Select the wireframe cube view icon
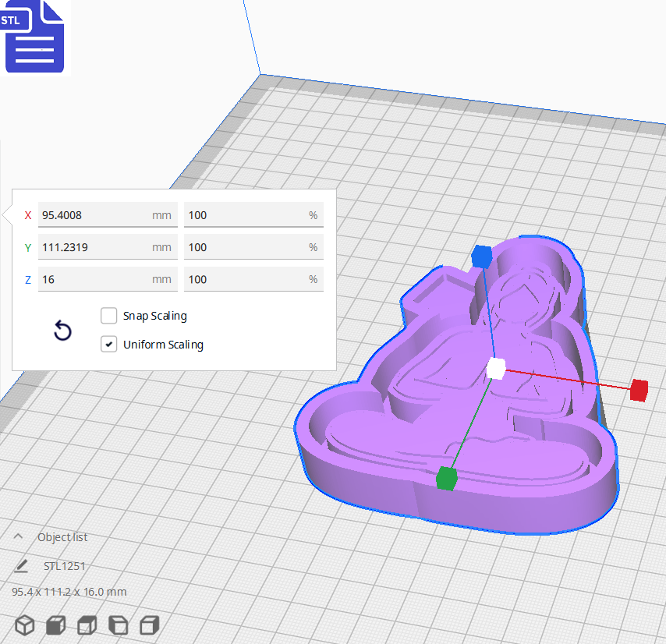The height and width of the screenshot is (644, 666). click(23, 625)
